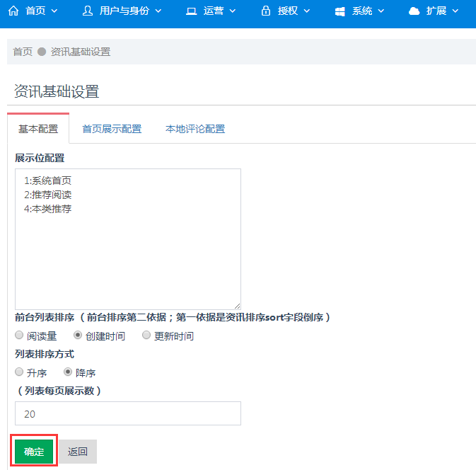Choose 降序 list order

68,372
